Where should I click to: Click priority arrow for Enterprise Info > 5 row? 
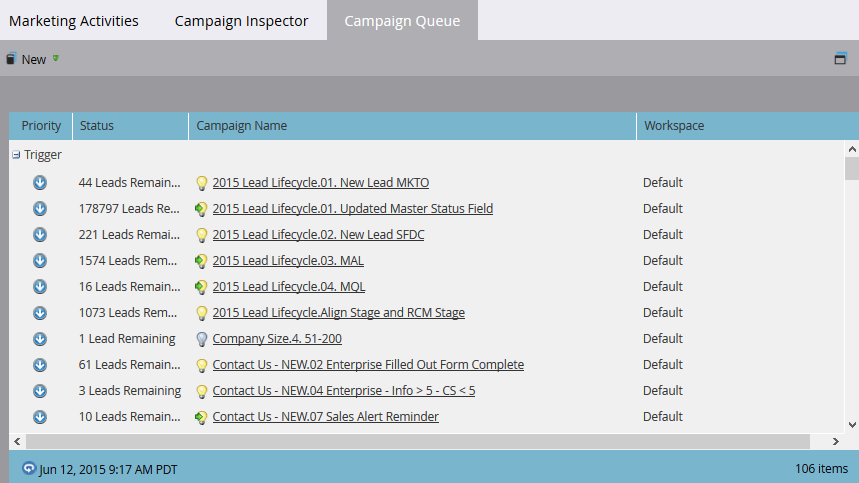(39, 390)
